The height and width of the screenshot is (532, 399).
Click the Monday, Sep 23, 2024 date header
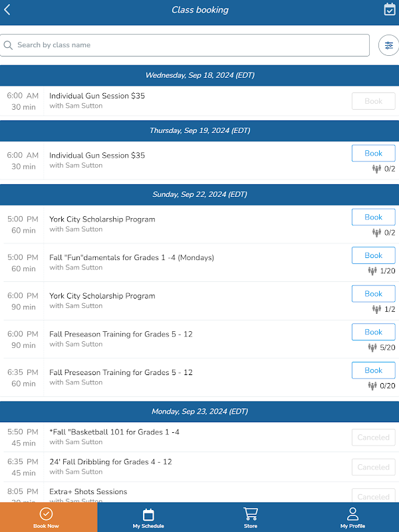[199, 412]
